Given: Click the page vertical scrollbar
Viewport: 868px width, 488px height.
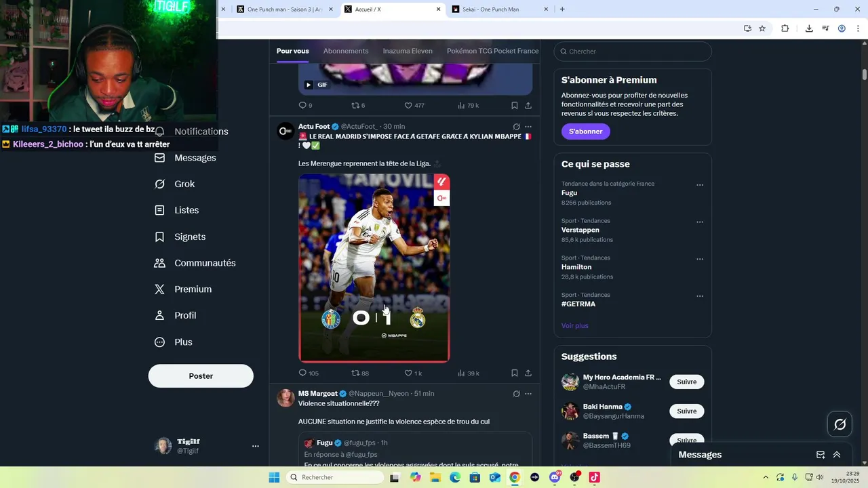Looking at the screenshot, I should coord(865,73).
